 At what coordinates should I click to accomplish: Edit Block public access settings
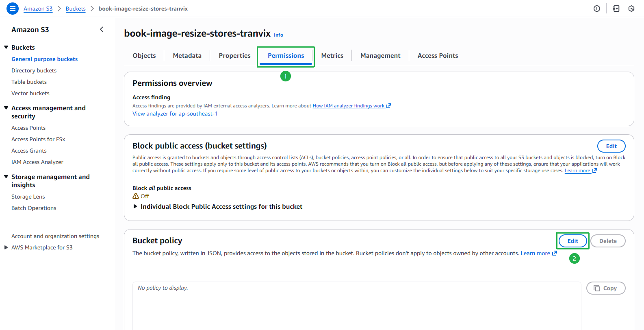[611, 146]
